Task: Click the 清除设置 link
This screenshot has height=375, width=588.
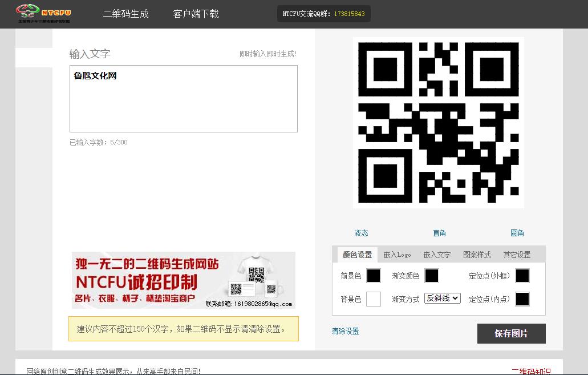Action: pos(346,331)
